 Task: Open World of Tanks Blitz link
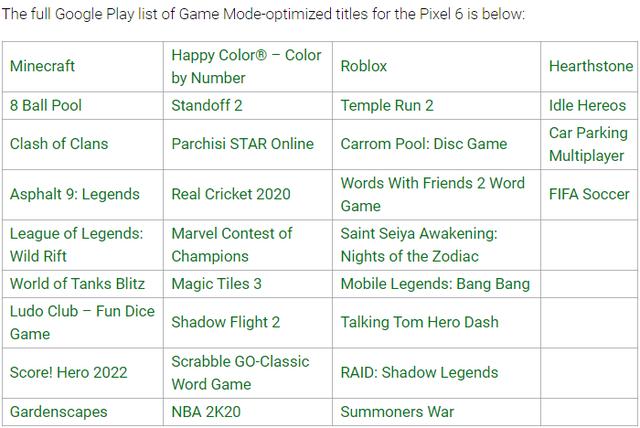coord(77,283)
